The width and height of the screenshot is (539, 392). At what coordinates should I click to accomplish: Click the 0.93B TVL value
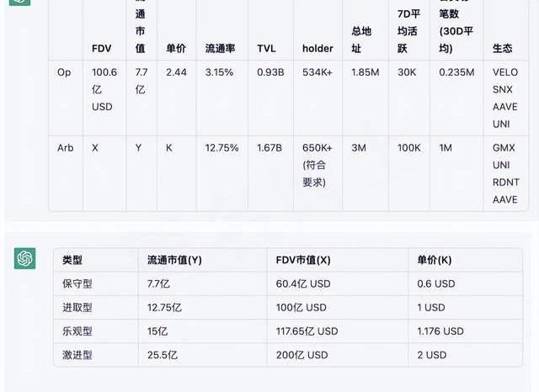(269, 72)
